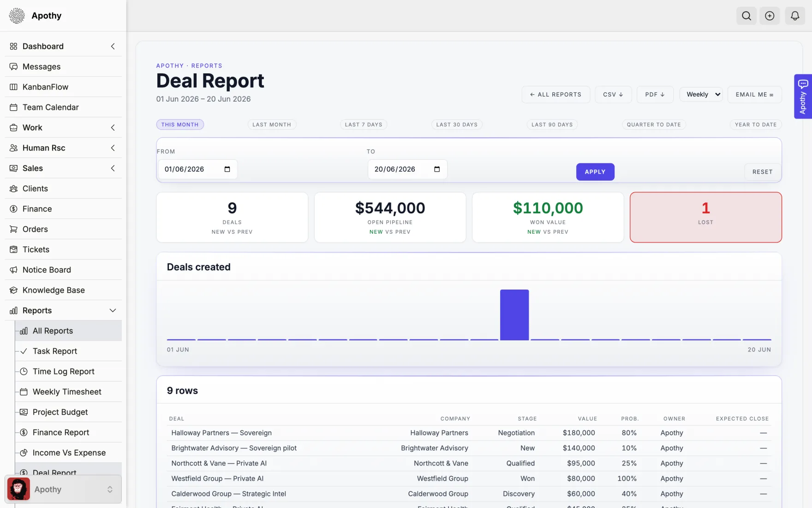Apply the selected date range

click(595, 172)
